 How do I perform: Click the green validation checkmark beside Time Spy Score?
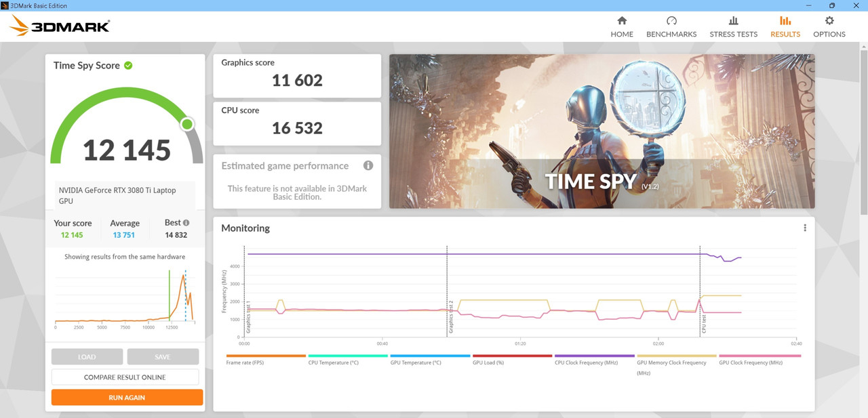coord(128,66)
